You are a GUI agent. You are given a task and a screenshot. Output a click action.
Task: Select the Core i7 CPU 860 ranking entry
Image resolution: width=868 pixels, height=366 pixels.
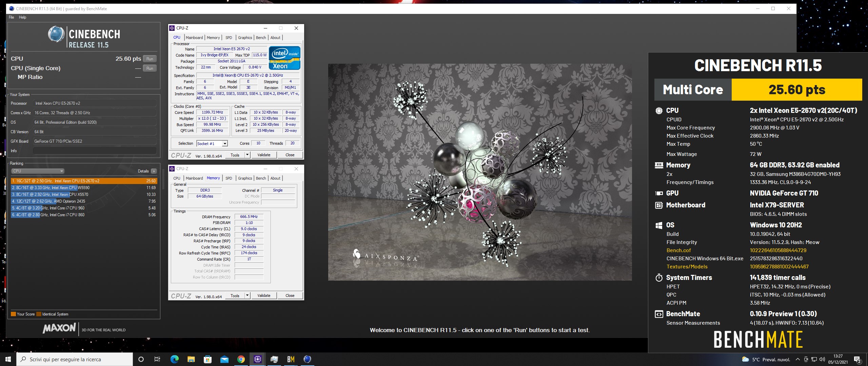pyautogui.click(x=84, y=215)
